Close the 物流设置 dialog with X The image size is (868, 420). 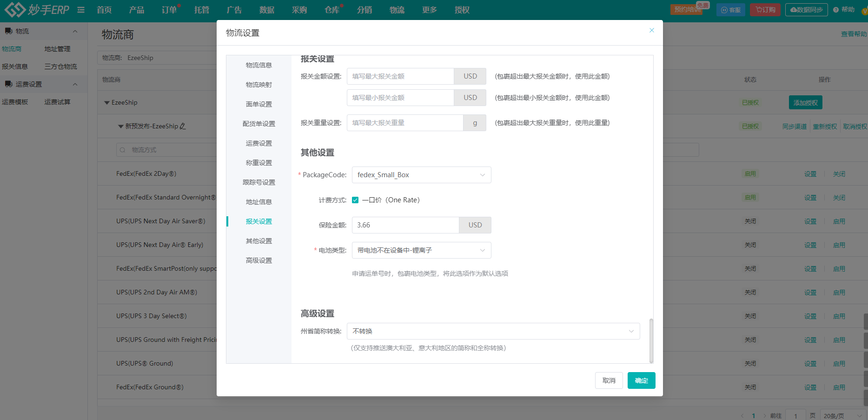(x=652, y=30)
